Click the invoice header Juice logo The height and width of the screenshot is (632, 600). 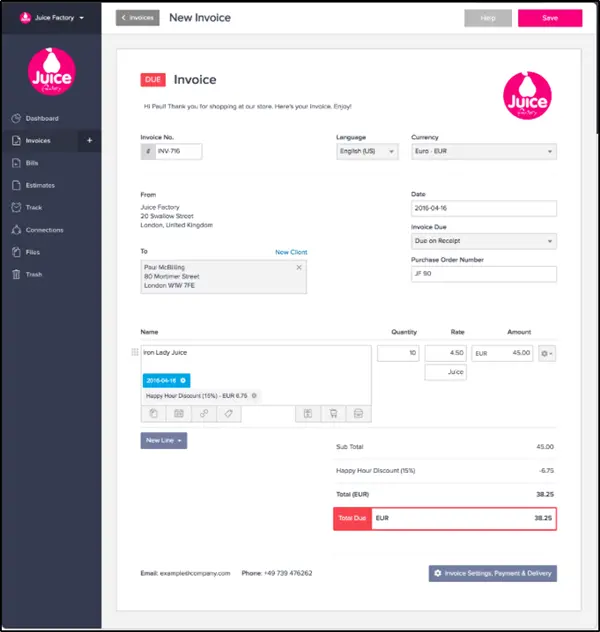pos(527,96)
